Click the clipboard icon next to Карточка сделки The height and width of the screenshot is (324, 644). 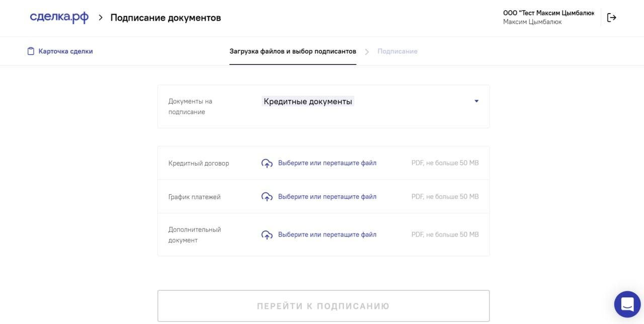tap(30, 50)
